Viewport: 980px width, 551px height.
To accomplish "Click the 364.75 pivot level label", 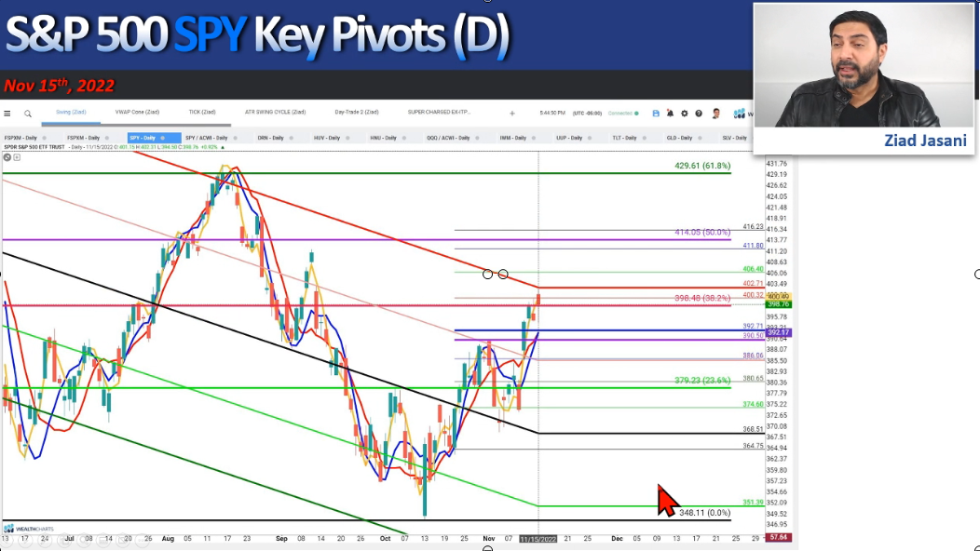I will (753, 446).
